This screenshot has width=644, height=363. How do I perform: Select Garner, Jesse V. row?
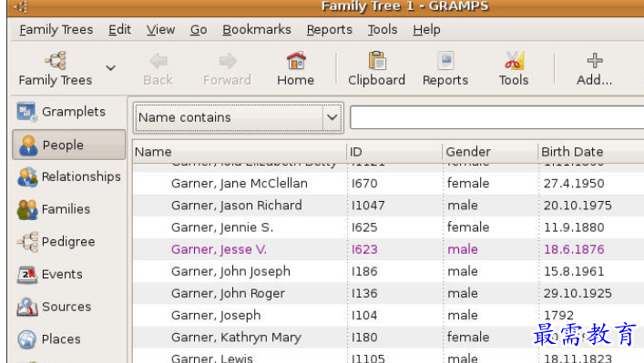click(x=388, y=249)
